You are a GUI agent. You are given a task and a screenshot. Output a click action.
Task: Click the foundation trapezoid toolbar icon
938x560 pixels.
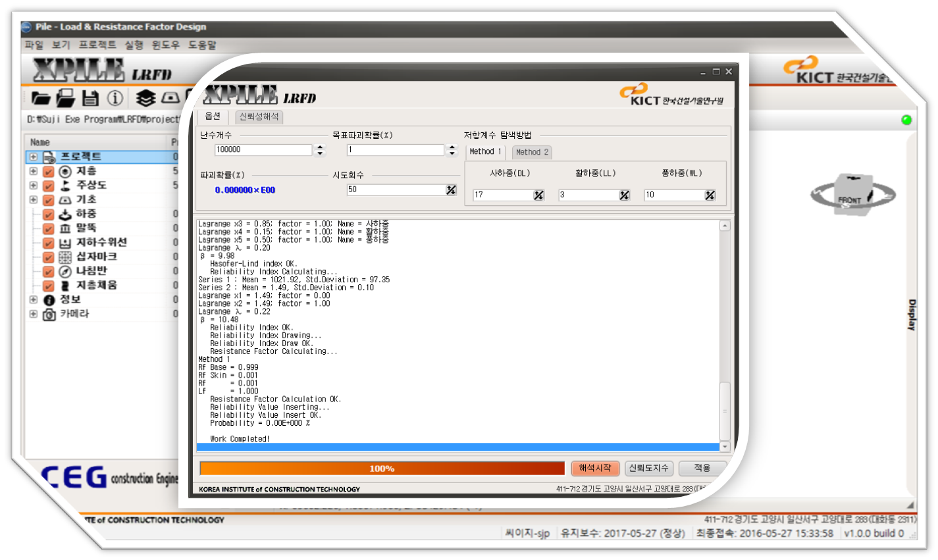[170, 98]
